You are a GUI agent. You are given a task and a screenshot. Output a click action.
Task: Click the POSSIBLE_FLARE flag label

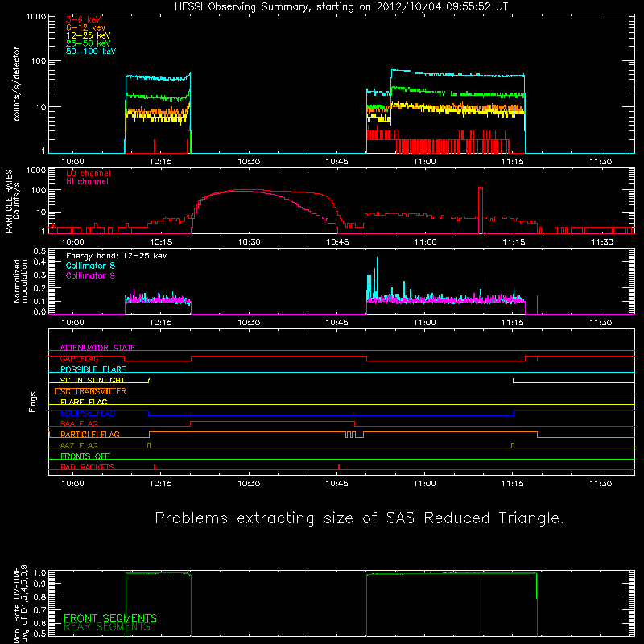click(93, 369)
